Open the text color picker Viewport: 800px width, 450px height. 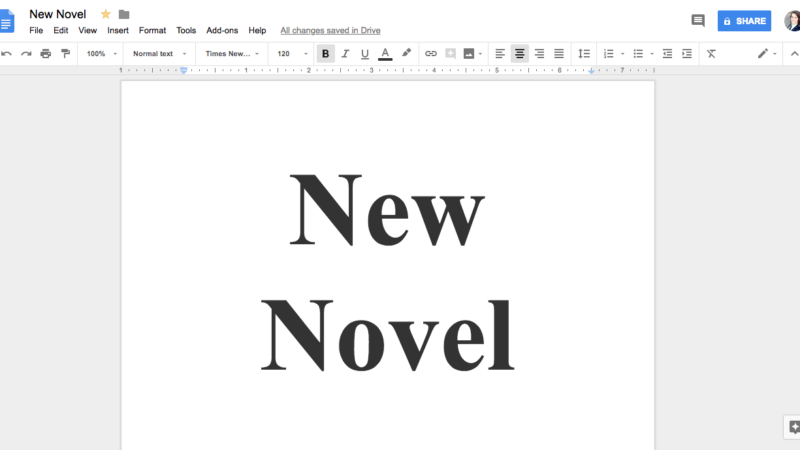click(385, 54)
